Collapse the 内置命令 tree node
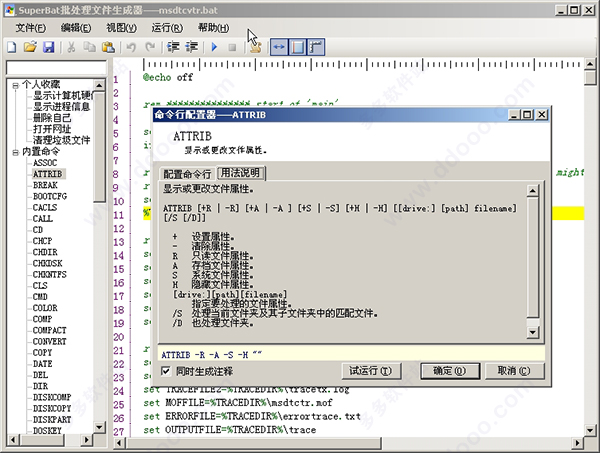Image resolution: width=600 pixels, height=453 pixels. click(x=15, y=152)
